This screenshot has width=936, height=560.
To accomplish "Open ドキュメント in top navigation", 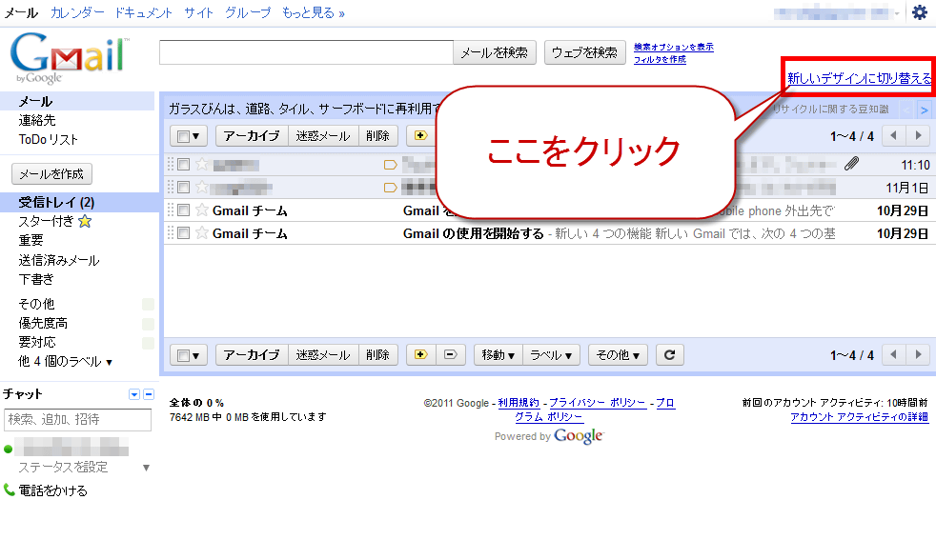I will pyautogui.click(x=143, y=12).
